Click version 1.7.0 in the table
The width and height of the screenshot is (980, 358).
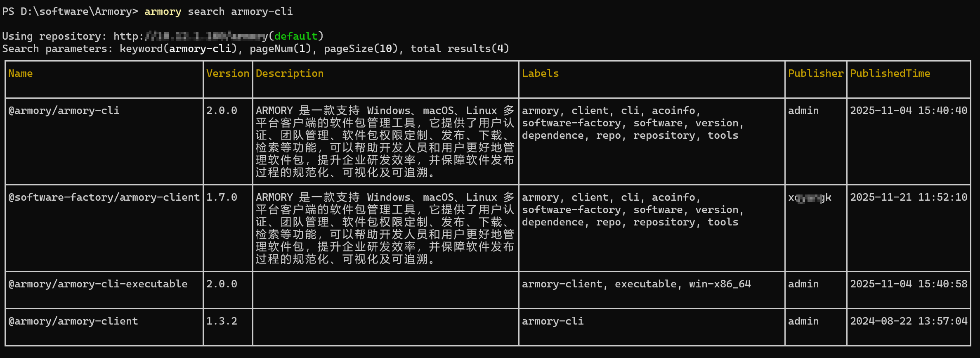tap(222, 197)
